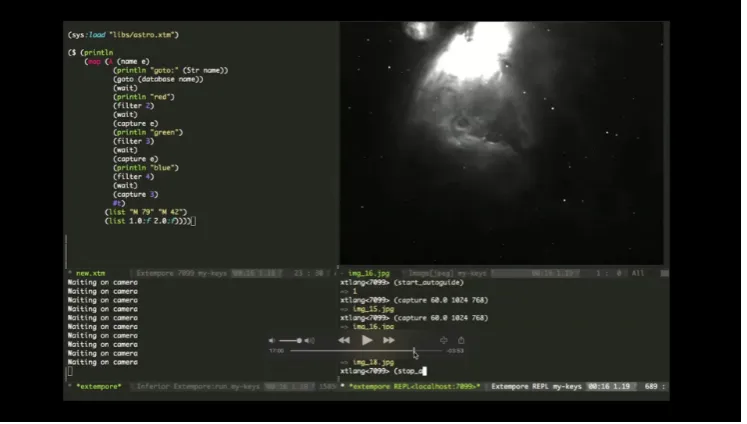Click the img_18.jpg result in the REPL
This screenshot has width=747, height=424.
(376, 364)
